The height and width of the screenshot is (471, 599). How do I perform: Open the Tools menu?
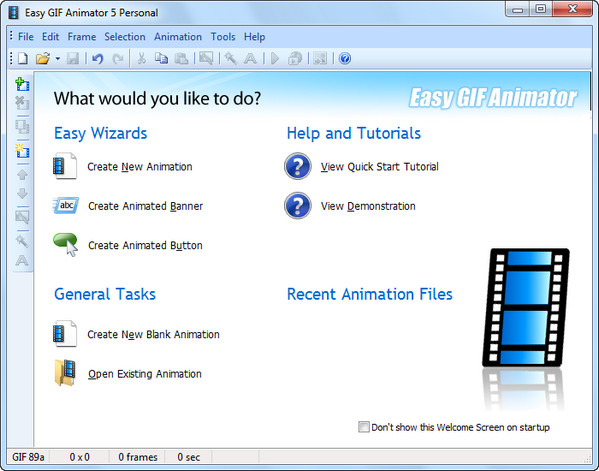[223, 37]
